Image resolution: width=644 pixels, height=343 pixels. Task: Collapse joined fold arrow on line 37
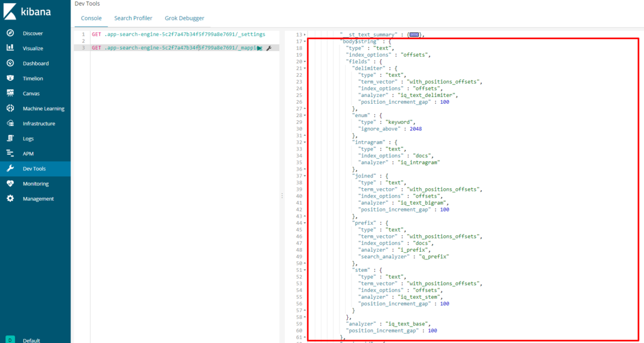(304, 176)
